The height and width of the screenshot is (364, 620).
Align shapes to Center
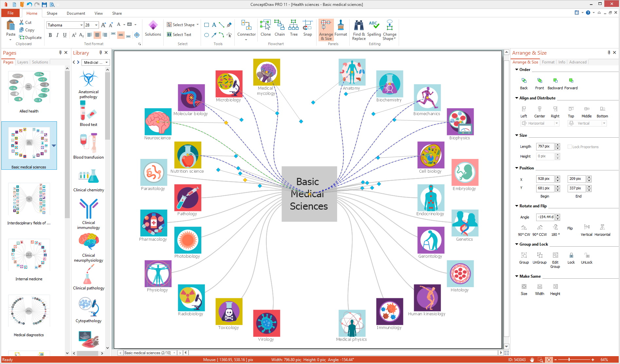click(539, 112)
